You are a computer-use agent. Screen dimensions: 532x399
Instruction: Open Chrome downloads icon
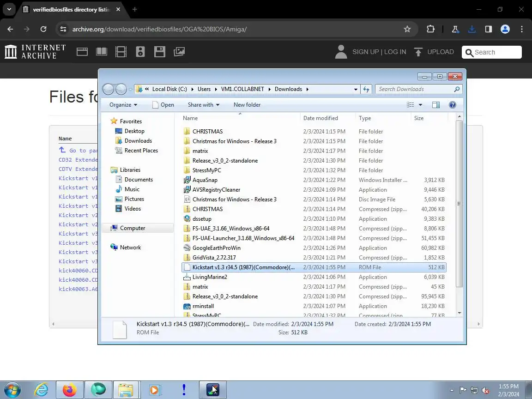(x=472, y=29)
